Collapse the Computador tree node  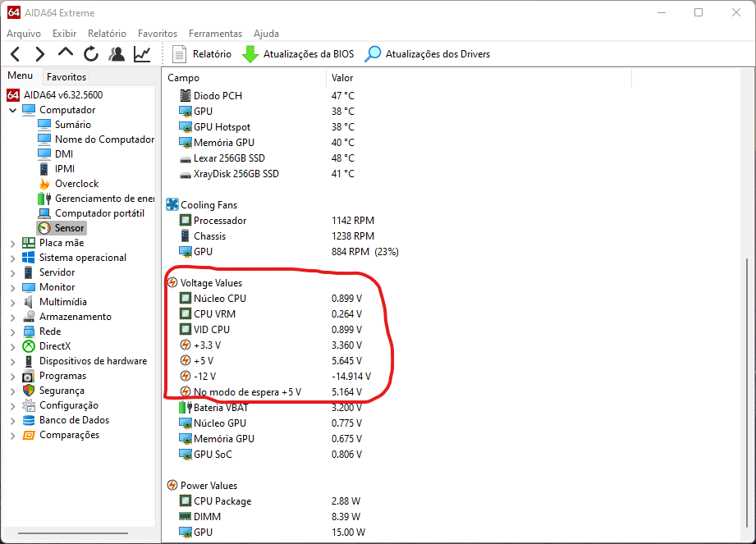tap(12, 110)
